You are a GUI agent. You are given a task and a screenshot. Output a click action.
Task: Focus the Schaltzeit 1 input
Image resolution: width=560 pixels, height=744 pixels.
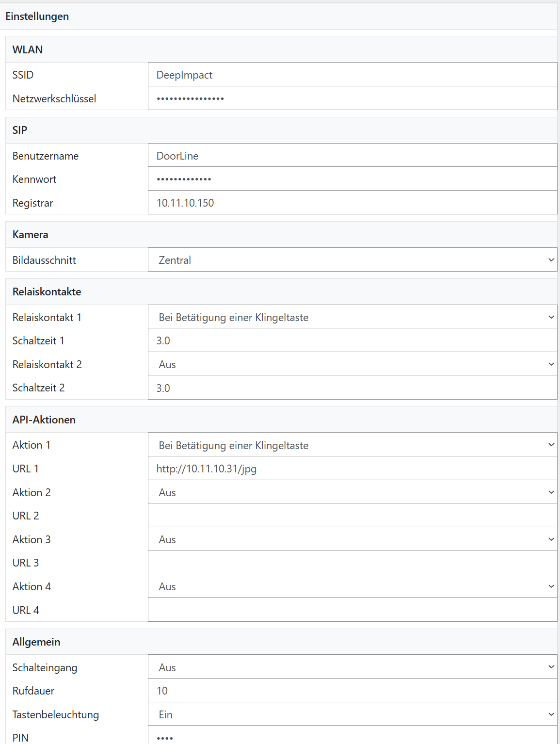[352, 340]
